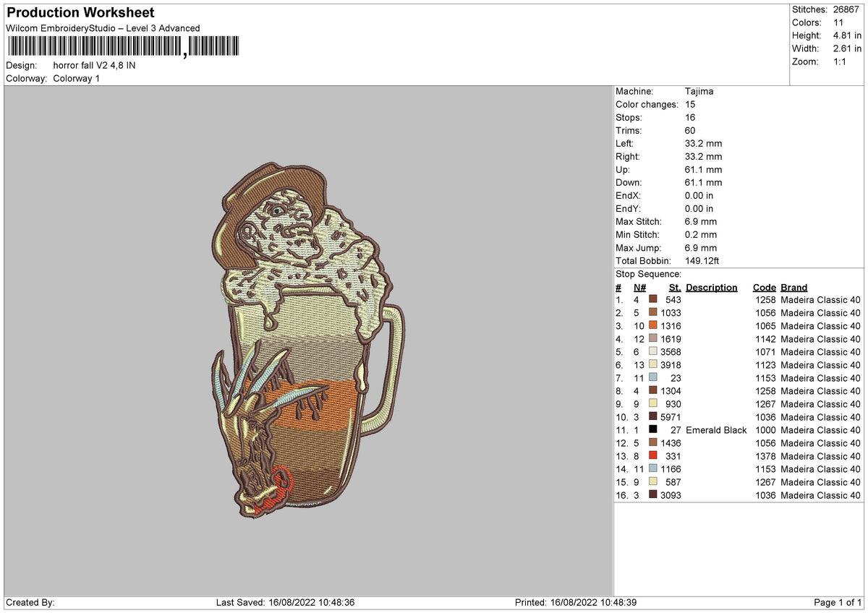Select the brown thread swatch for stop 1

pyautogui.click(x=655, y=300)
